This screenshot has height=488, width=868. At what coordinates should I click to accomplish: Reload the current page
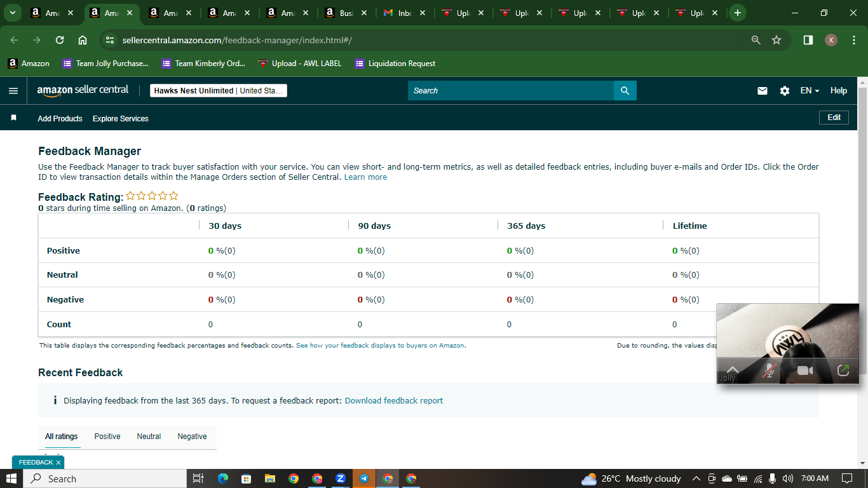tap(60, 40)
